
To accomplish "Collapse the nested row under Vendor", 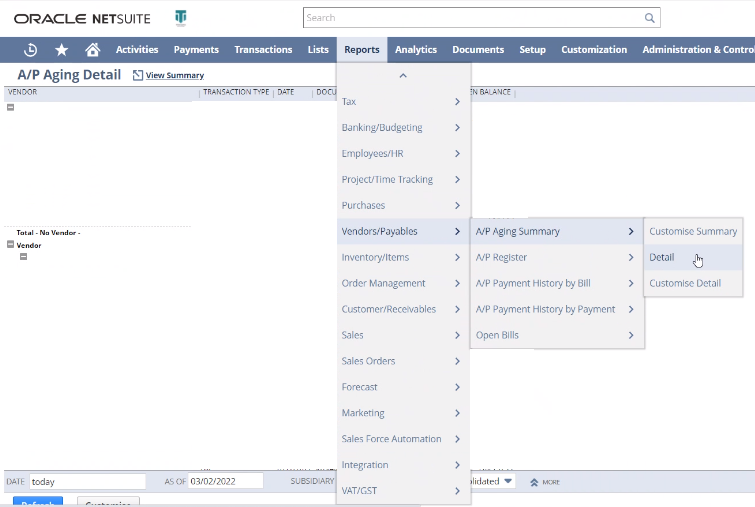I will click(x=23, y=257).
